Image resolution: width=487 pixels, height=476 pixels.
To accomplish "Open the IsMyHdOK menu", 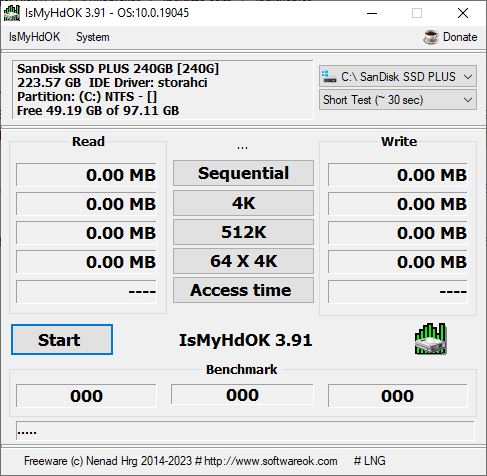I will click(x=35, y=37).
